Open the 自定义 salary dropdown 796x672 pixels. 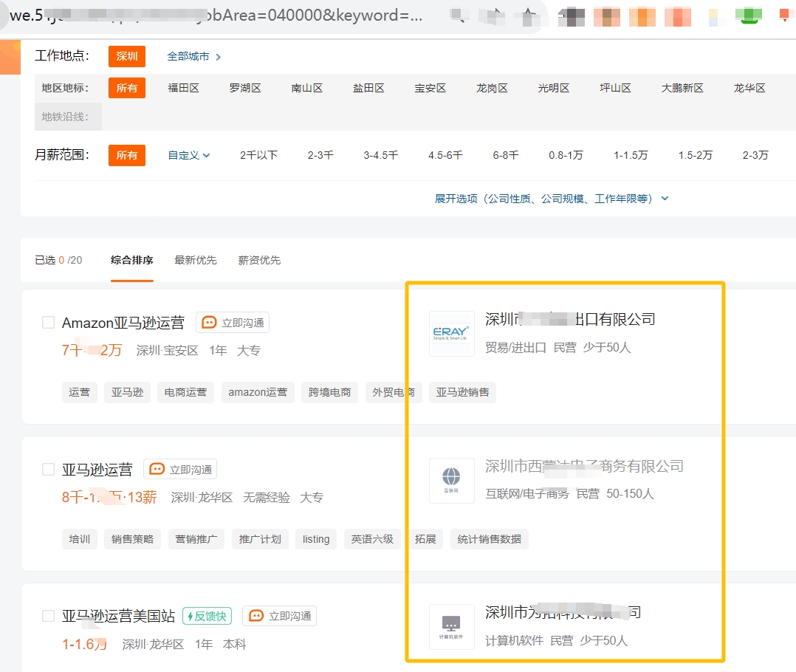pos(189,155)
